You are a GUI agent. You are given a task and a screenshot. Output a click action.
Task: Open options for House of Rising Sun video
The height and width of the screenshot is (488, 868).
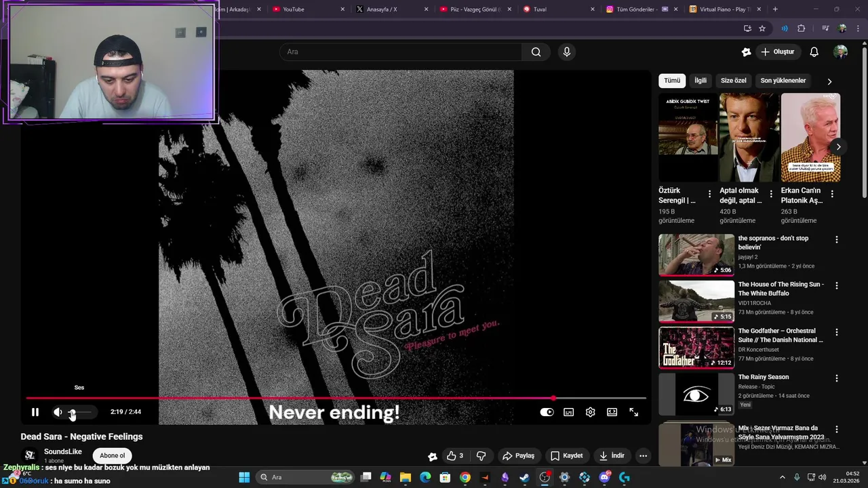click(x=836, y=285)
